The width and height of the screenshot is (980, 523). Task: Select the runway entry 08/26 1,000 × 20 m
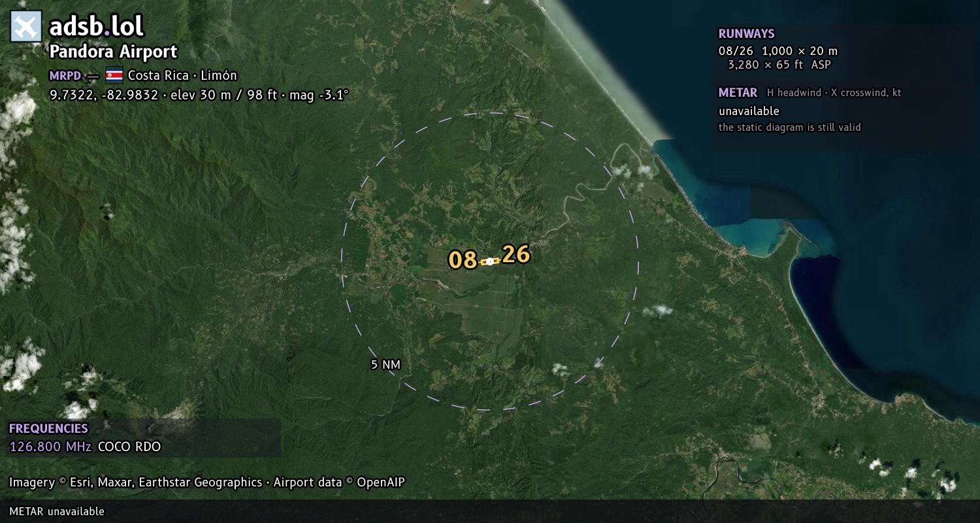pyautogui.click(x=778, y=51)
